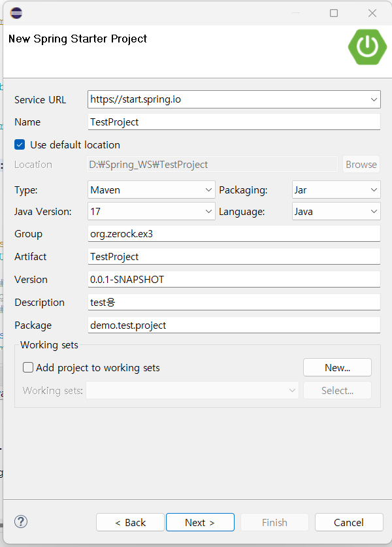Click the Group field org.zerock.ex3
This screenshot has width=392, height=547.
point(234,234)
